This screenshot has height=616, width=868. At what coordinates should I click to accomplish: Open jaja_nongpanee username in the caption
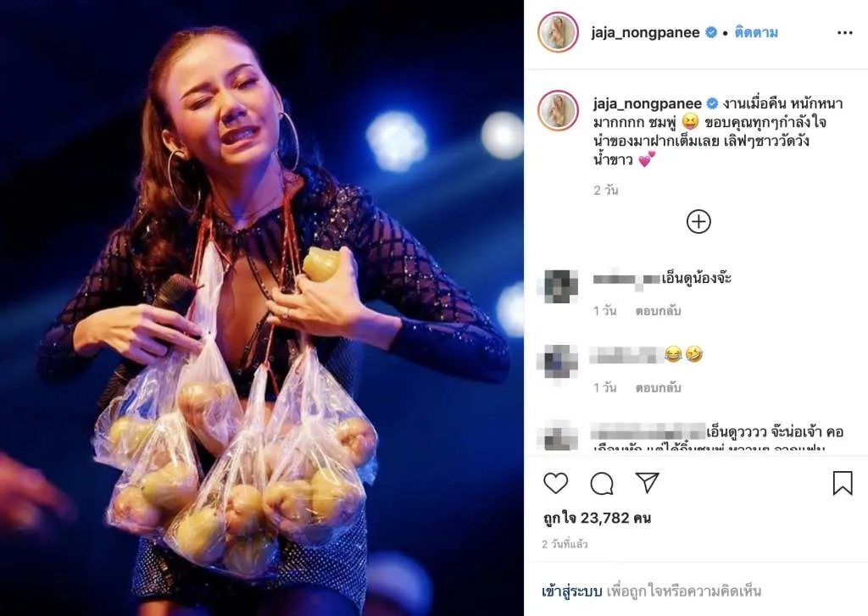(648, 103)
